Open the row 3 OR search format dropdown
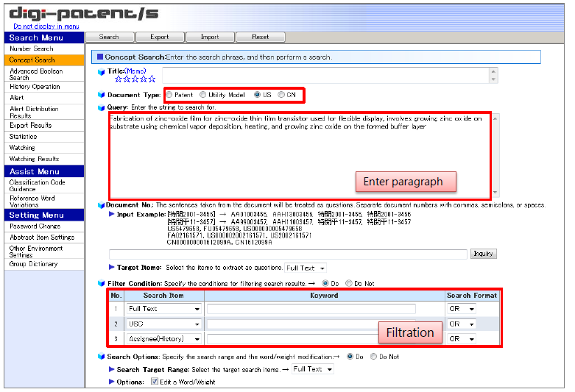The width and height of the screenshot is (575, 392). tap(462, 339)
